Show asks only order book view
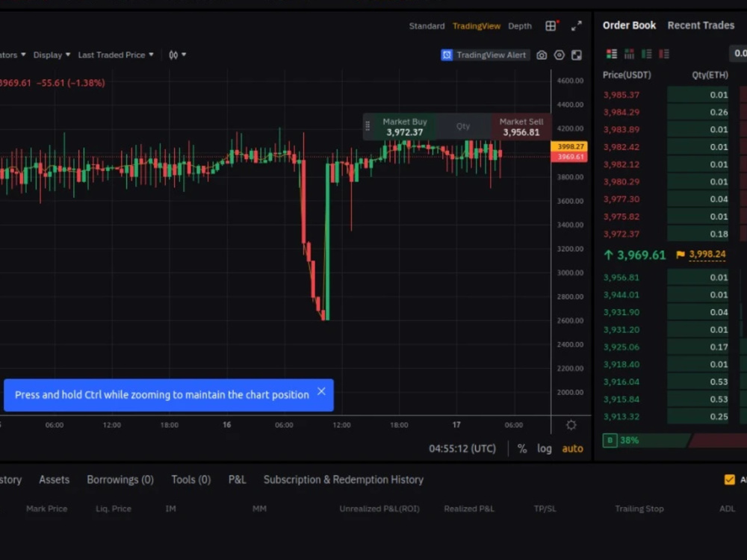Image resolution: width=747 pixels, height=560 pixels. 664,54
